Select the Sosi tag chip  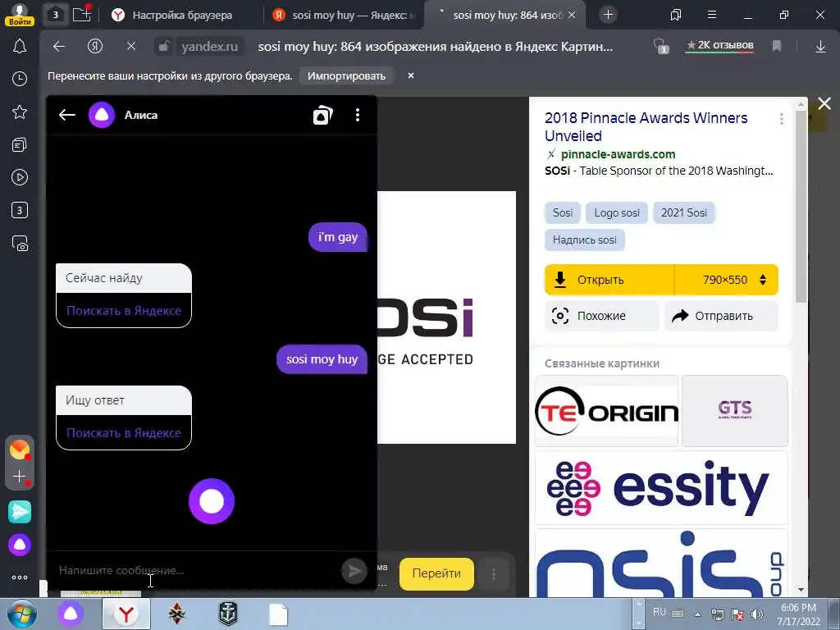click(563, 212)
